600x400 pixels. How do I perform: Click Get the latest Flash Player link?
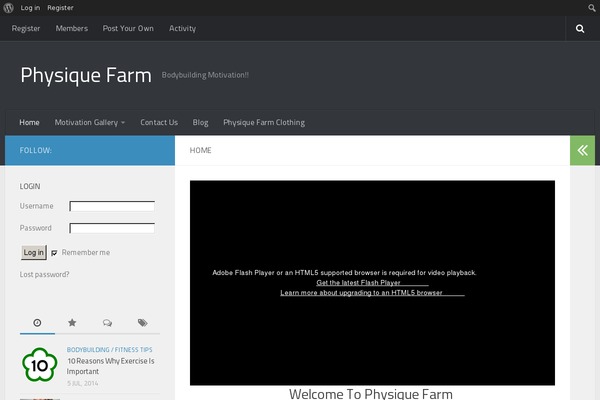click(x=358, y=283)
